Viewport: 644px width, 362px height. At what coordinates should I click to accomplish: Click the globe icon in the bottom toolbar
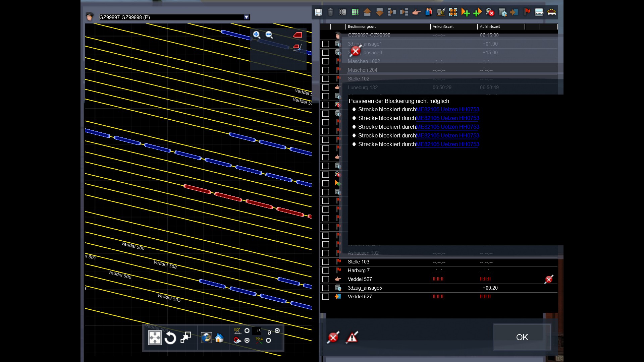click(206, 338)
